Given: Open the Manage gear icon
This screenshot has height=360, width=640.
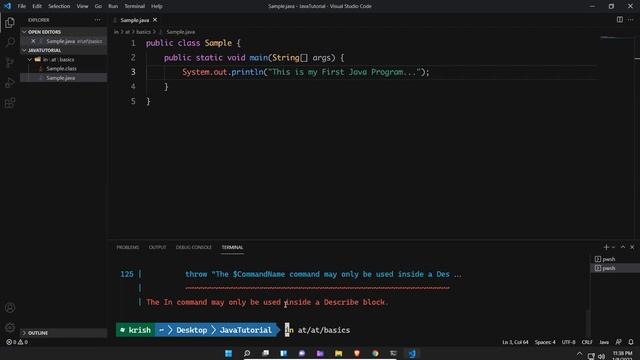Looking at the screenshot, I should click(x=10, y=327).
